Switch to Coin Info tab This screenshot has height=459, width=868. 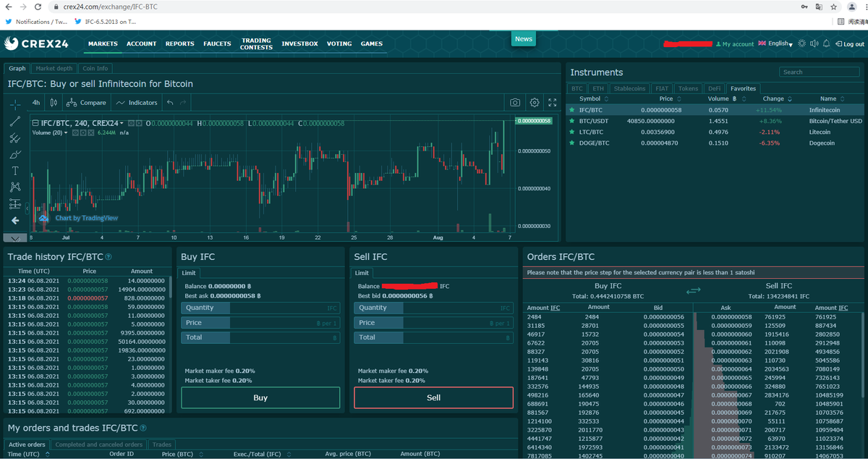click(x=95, y=68)
